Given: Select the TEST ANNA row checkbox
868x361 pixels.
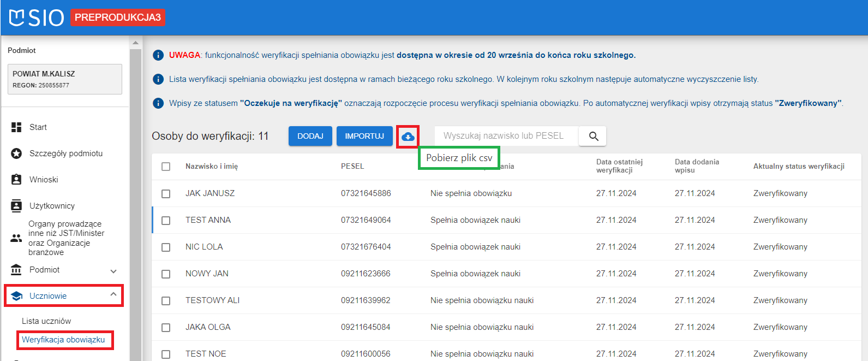Looking at the screenshot, I should (166, 221).
